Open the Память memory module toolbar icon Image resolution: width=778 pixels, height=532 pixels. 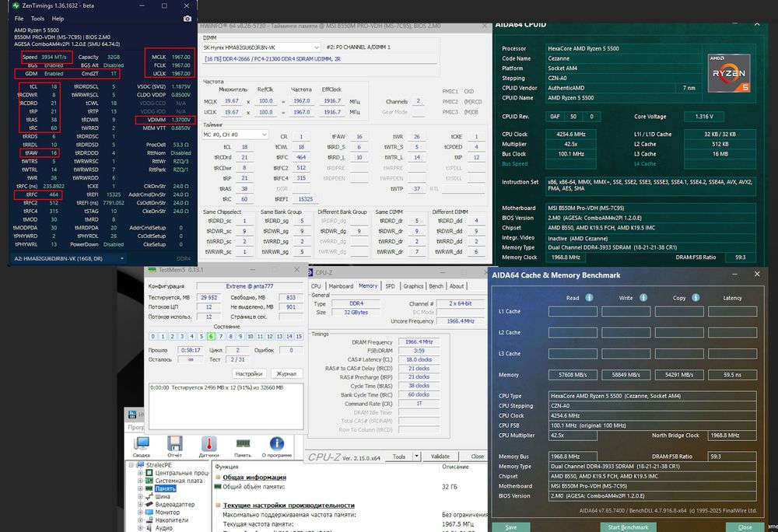point(243,443)
